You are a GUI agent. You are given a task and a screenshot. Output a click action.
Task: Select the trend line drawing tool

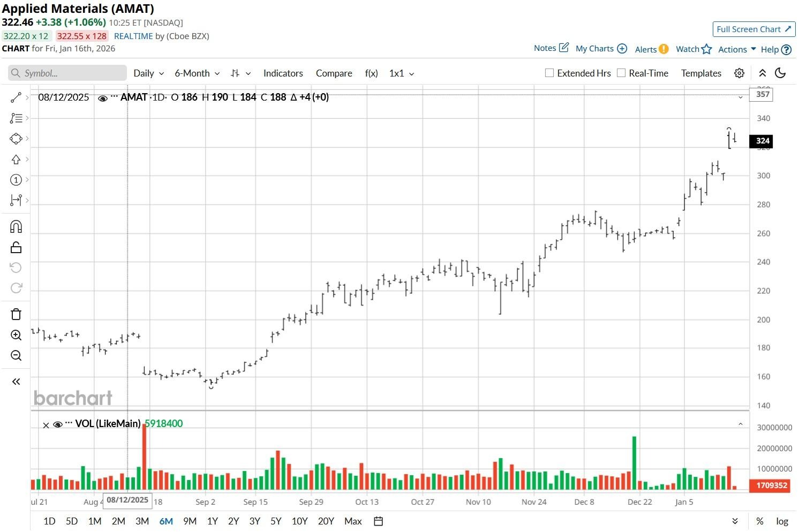click(16, 97)
